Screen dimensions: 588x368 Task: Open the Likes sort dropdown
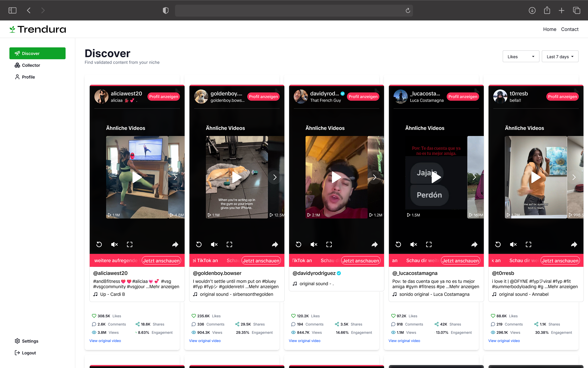521,56
